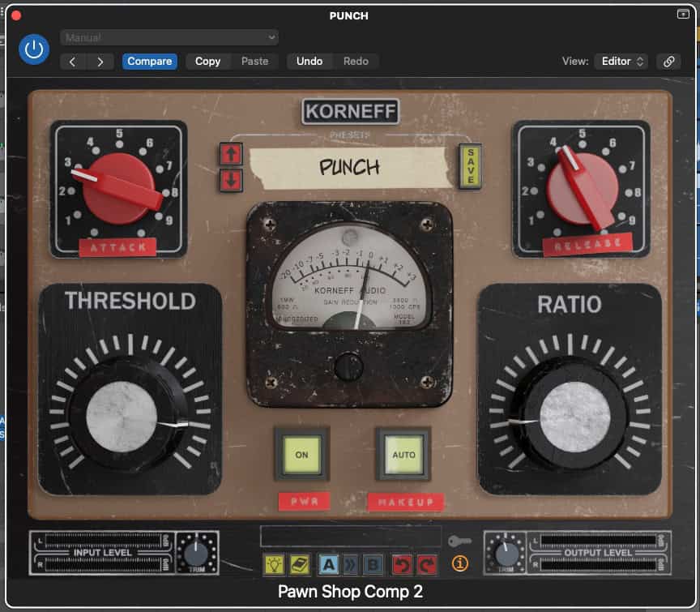The width and height of the screenshot is (700, 612).
Task: Click the input level Trim knob
Action: click(196, 553)
